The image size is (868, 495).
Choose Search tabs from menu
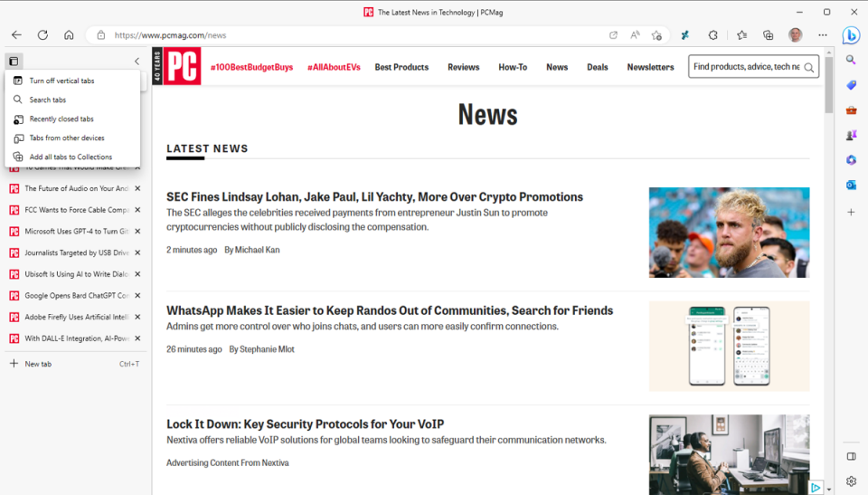[72, 100]
